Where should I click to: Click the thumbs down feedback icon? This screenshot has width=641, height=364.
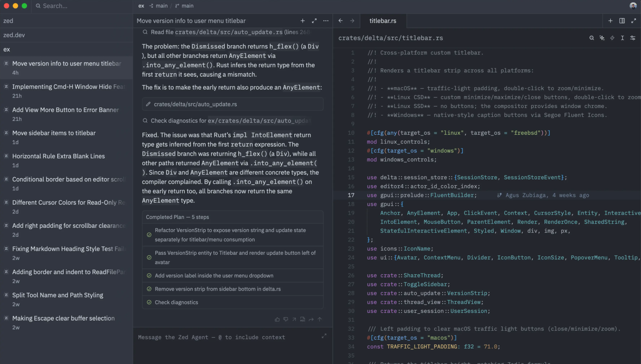286,319
